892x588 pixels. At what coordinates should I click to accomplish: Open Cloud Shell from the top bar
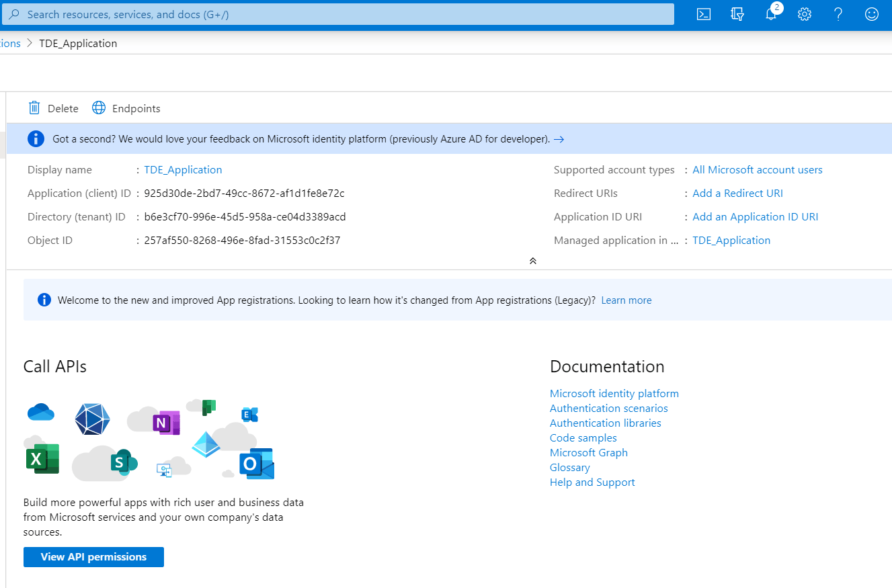tap(704, 14)
